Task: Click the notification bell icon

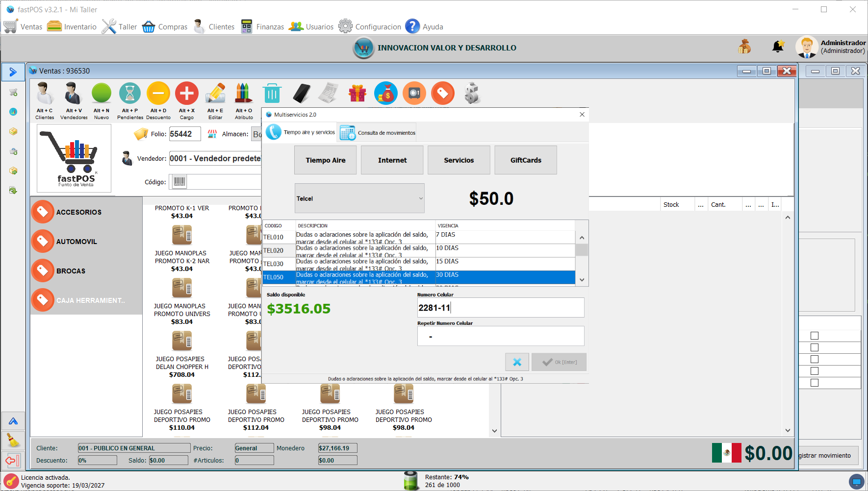Action: click(778, 47)
